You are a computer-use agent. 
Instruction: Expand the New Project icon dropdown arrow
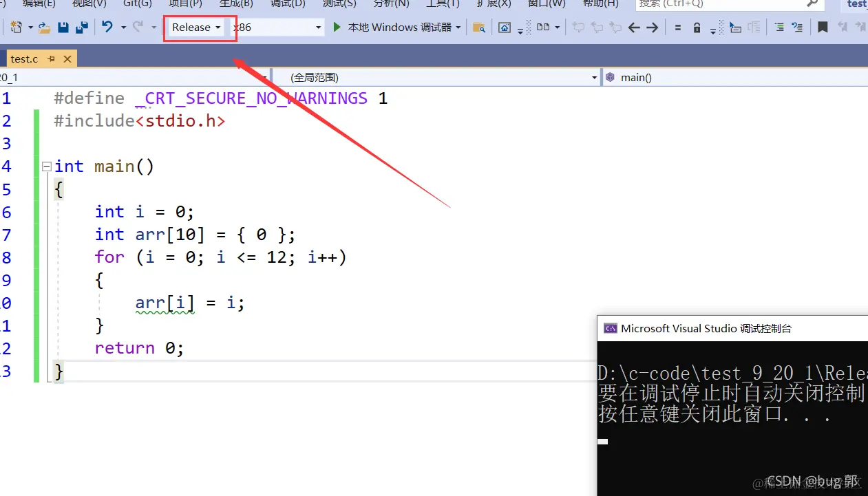[x=30, y=28]
